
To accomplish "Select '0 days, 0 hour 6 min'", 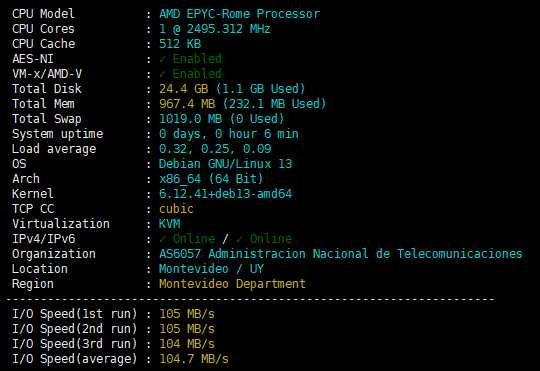I will click(x=229, y=134).
